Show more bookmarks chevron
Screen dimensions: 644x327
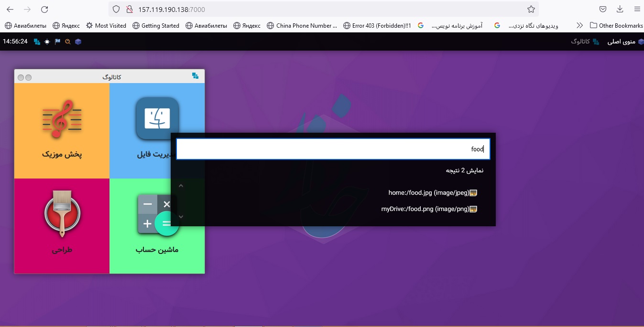tap(579, 26)
